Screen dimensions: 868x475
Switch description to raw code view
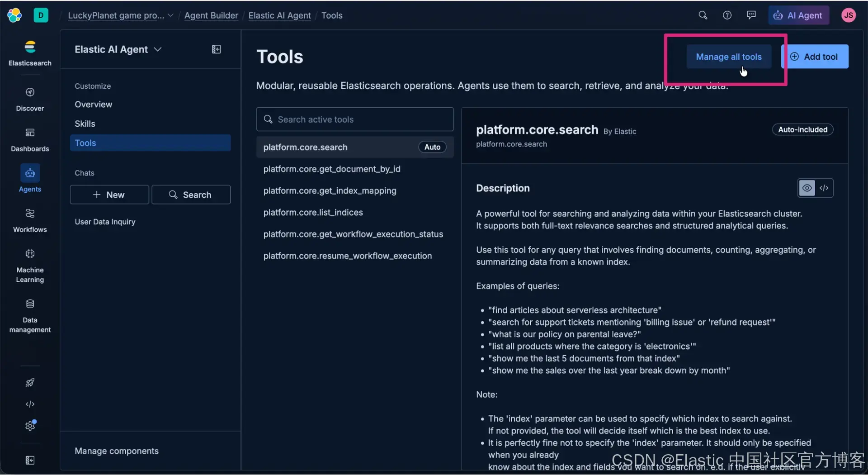click(824, 188)
